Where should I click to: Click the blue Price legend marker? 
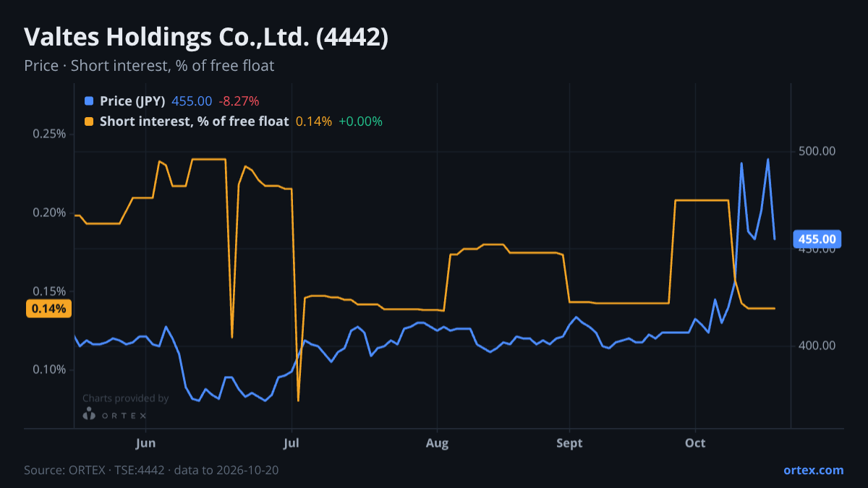coord(89,100)
